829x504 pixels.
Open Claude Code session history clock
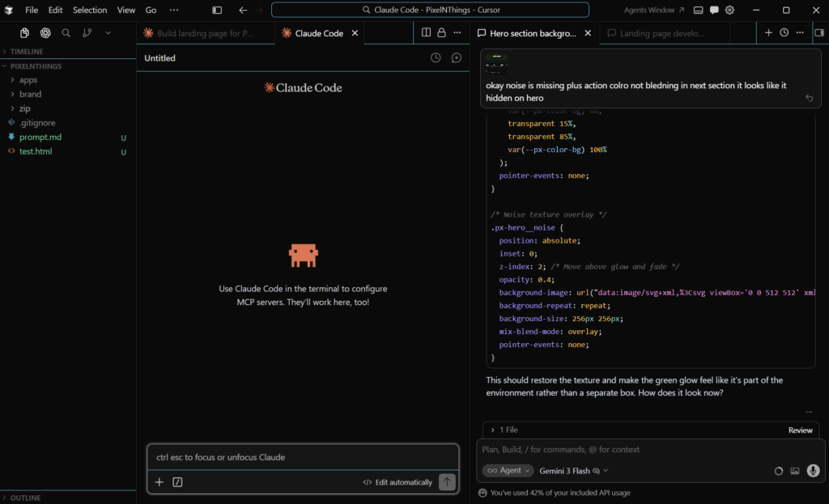tap(435, 57)
